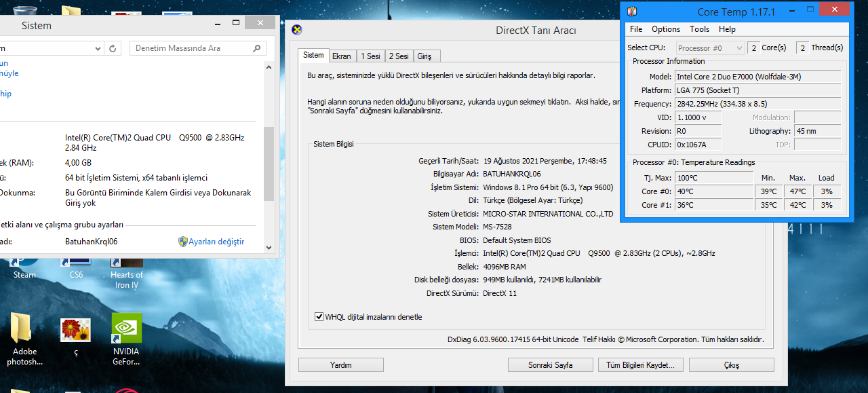
Task: Click the Çıkış button
Action: click(x=732, y=365)
